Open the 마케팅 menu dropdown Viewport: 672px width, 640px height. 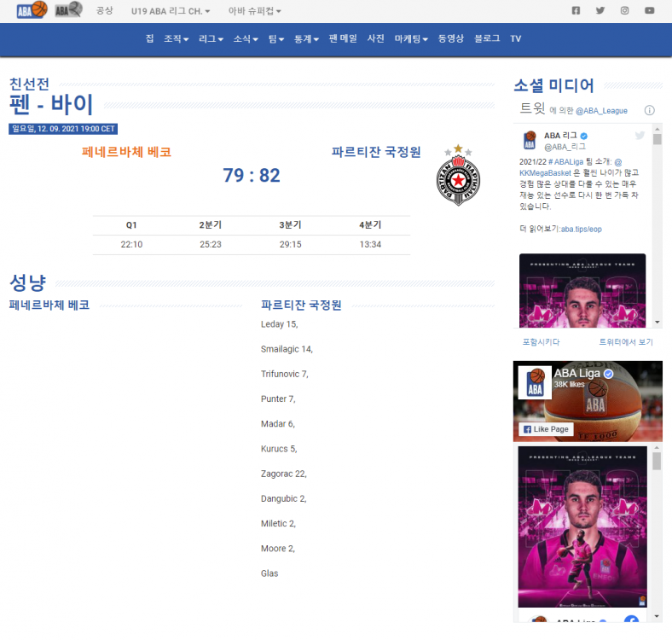(411, 38)
